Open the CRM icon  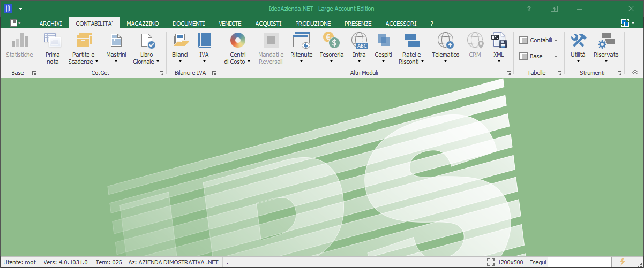coord(475,41)
